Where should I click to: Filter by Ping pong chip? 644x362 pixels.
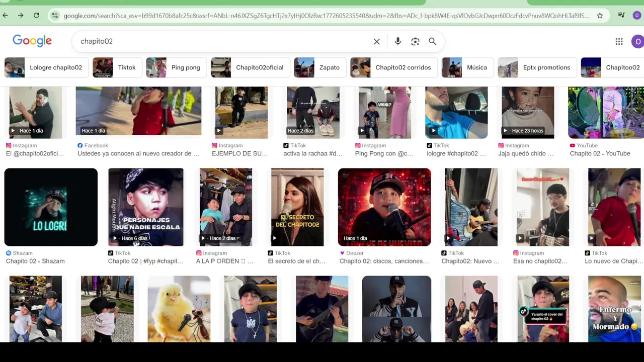click(176, 67)
